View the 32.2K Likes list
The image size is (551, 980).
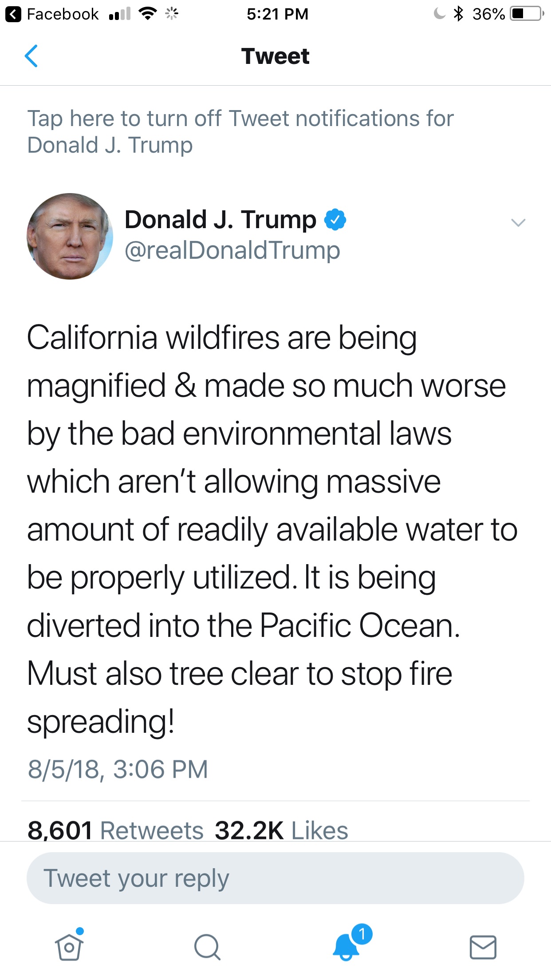tap(281, 830)
